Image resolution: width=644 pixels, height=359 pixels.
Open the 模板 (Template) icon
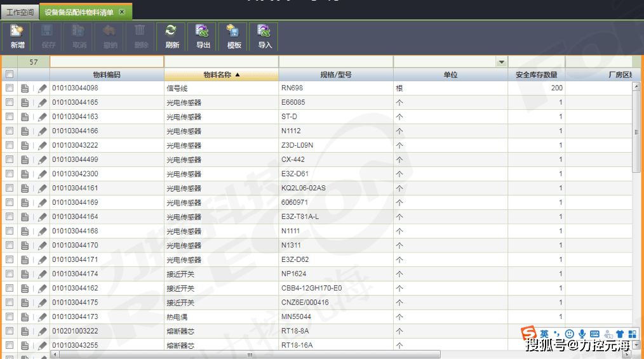234,37
